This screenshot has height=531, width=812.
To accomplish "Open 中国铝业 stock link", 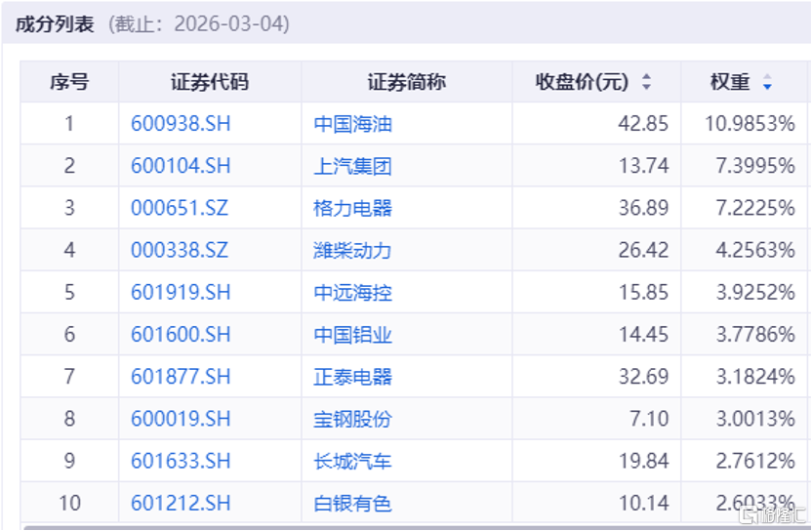I will point(352,335).
